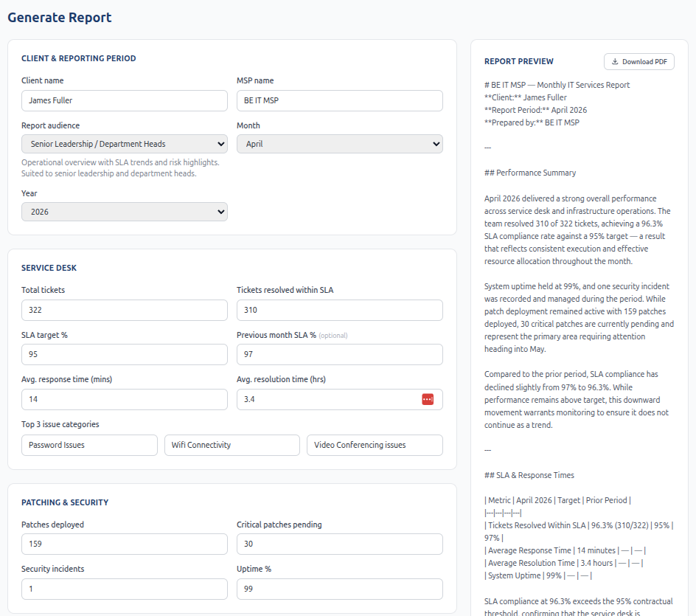Edit the Uptime % field

(x=339, y=589)
